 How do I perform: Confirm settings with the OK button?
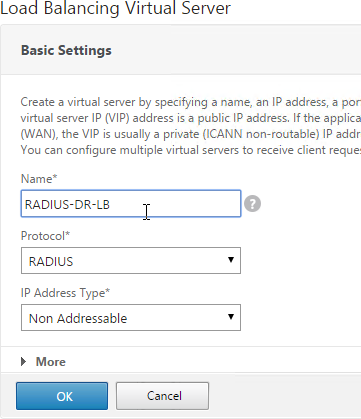(x=62, y=396)
